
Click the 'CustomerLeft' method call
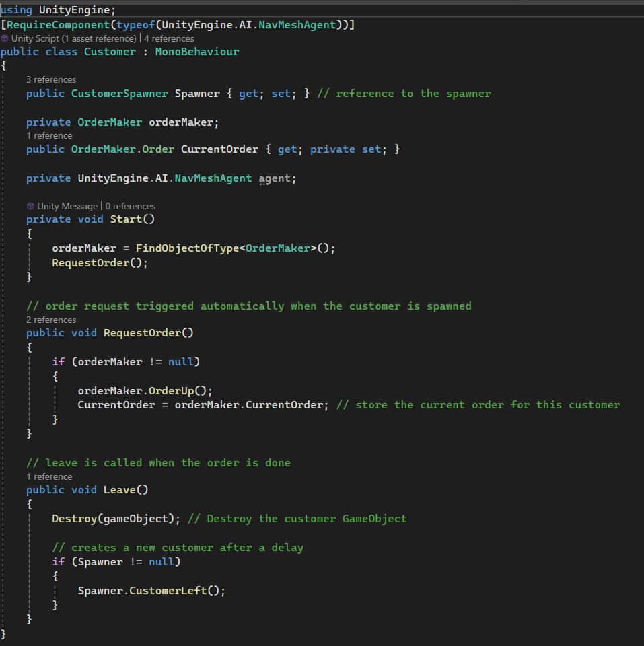pos(168,591)
